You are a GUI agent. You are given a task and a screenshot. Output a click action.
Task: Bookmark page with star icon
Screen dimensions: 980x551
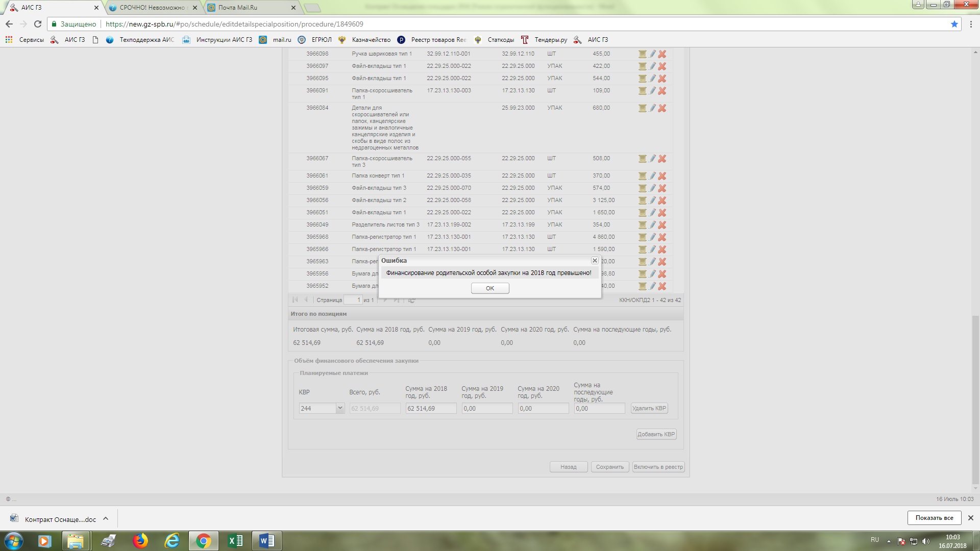point(954,24)
